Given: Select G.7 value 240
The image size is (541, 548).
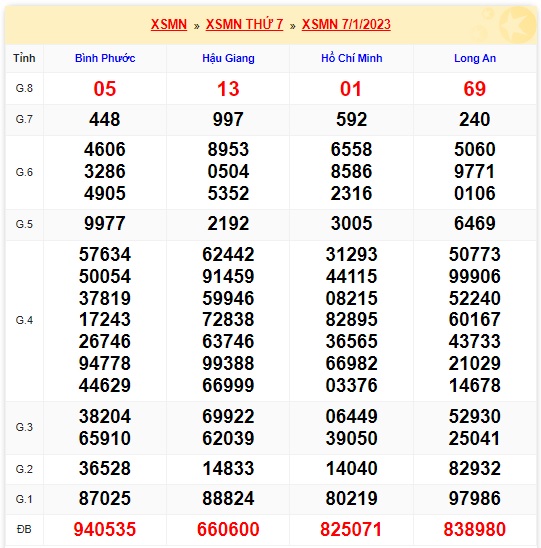Looking at the screenshot, I should tap(475, 120).
